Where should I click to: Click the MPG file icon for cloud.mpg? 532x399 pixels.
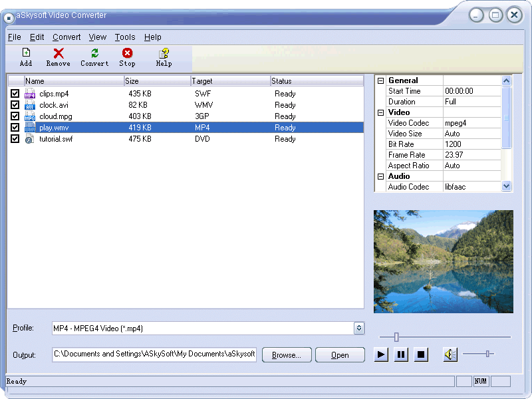coord(30,116)
